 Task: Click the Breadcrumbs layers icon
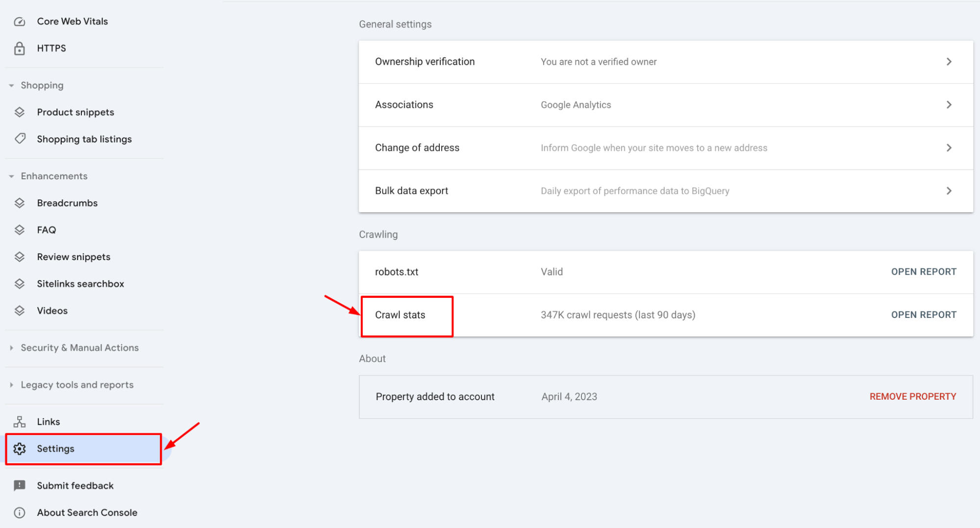(20, 203)
